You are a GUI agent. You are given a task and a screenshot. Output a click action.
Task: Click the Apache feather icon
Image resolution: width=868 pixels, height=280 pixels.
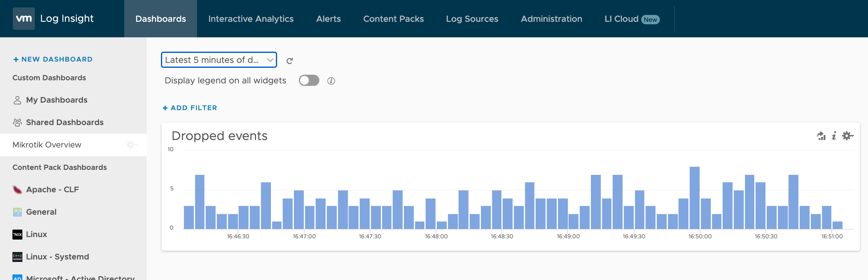pos(17,189)
